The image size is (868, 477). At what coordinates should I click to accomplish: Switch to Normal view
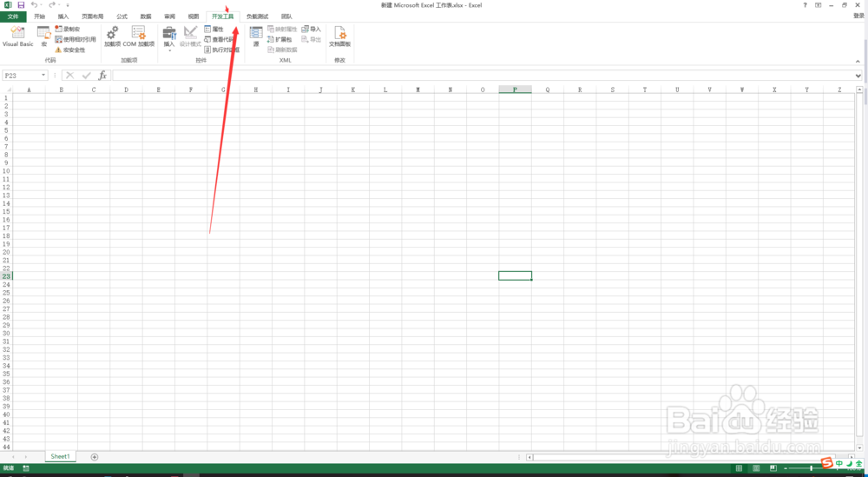coord(739,468)
